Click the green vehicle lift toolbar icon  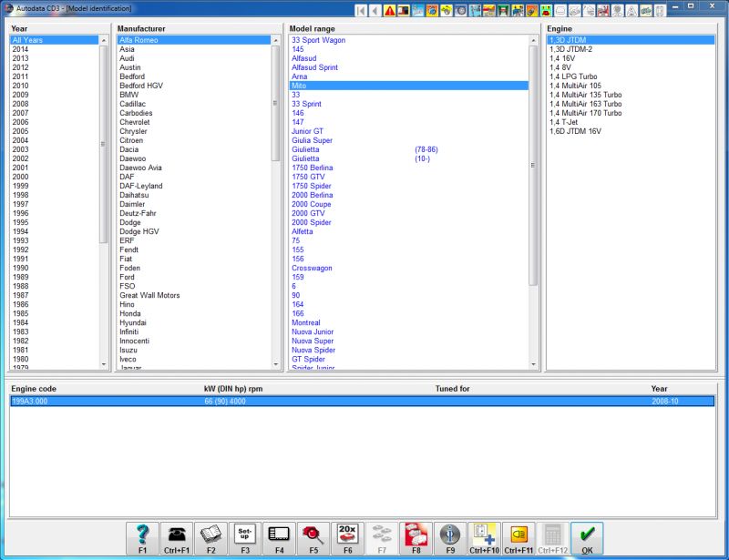click(504, 10)
